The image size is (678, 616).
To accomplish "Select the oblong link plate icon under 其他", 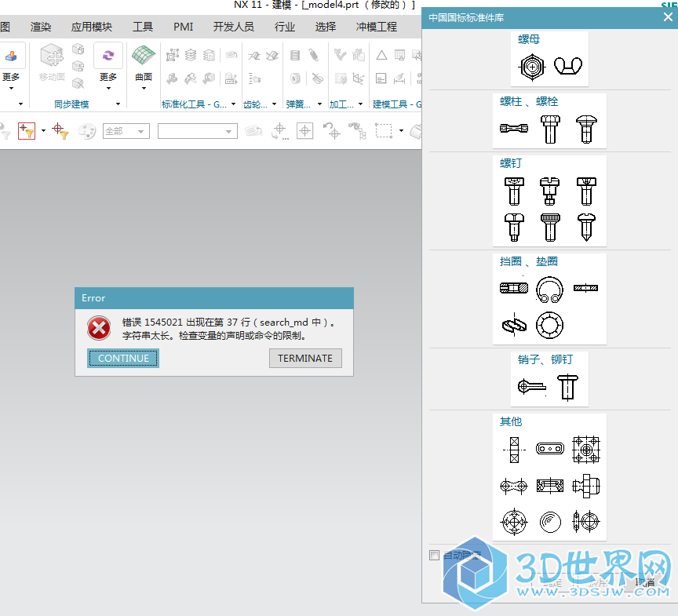I will click(x=550, y=449).
